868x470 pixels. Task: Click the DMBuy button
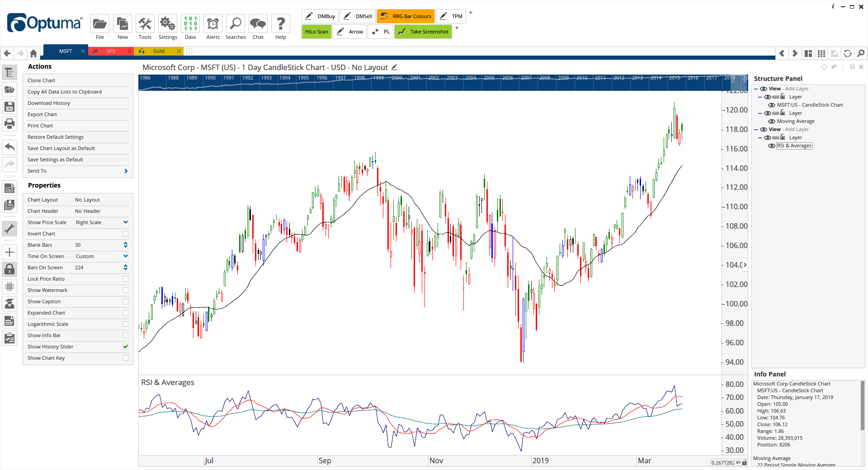(320, 16)
